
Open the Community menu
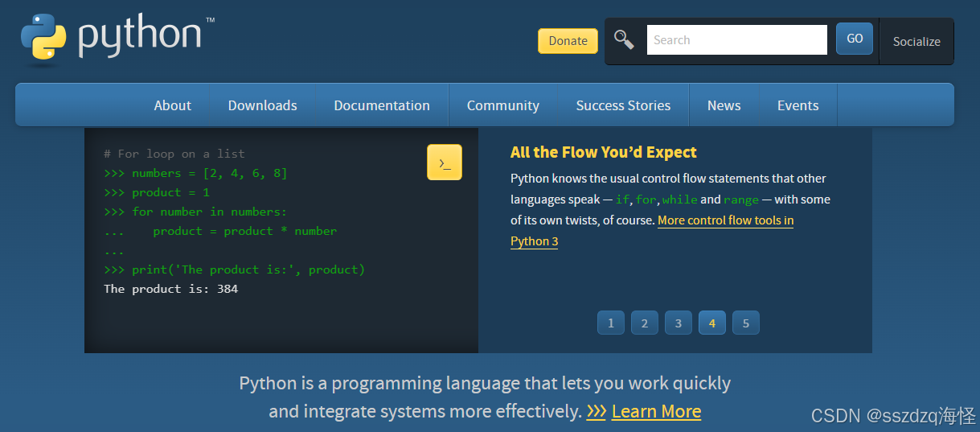(x=503, y=105)
